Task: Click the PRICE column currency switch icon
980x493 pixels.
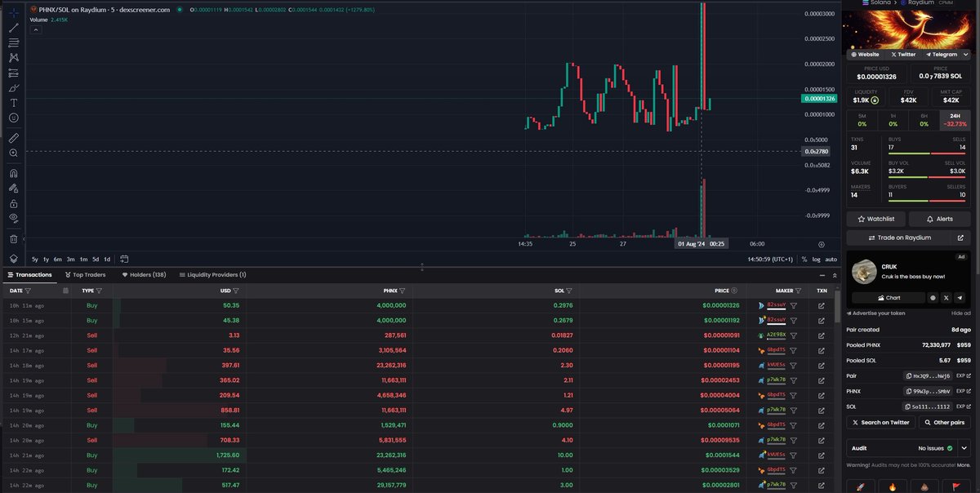Action: coord(733,290)
